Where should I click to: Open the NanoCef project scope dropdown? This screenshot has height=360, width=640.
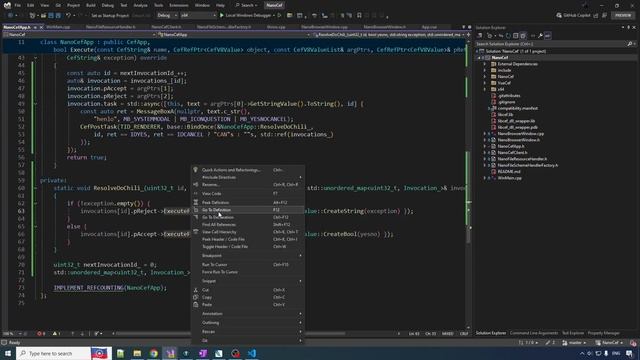click(x=80, y=35)
